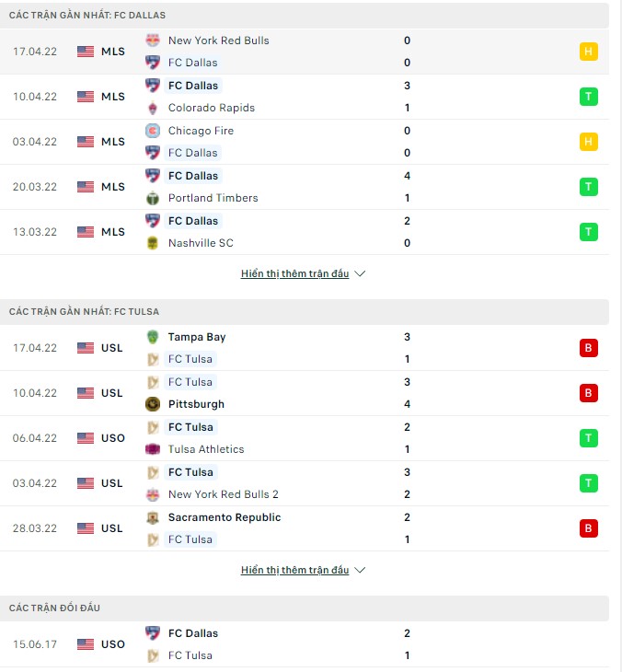Viewport: 622px width, 672px height.
Task: Select the 'Các trận đối đầu' section header
Action: coord(55,608)
